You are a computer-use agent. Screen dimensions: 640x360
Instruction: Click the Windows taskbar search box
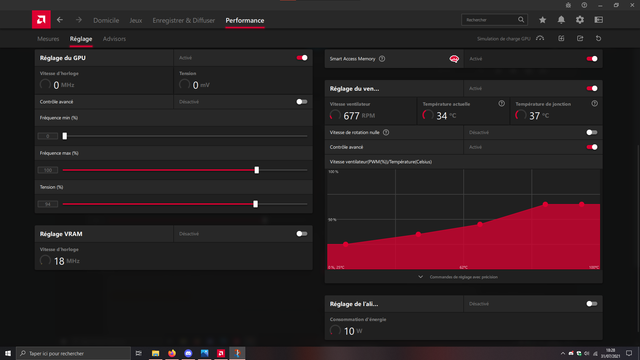tap(73, 353)
